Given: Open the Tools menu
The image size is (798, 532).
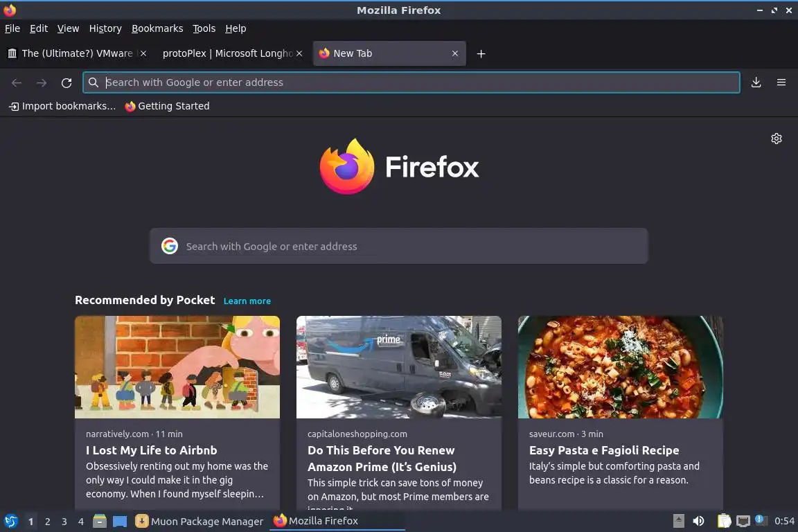Looking at the screenshot, I should coord(204,28).
